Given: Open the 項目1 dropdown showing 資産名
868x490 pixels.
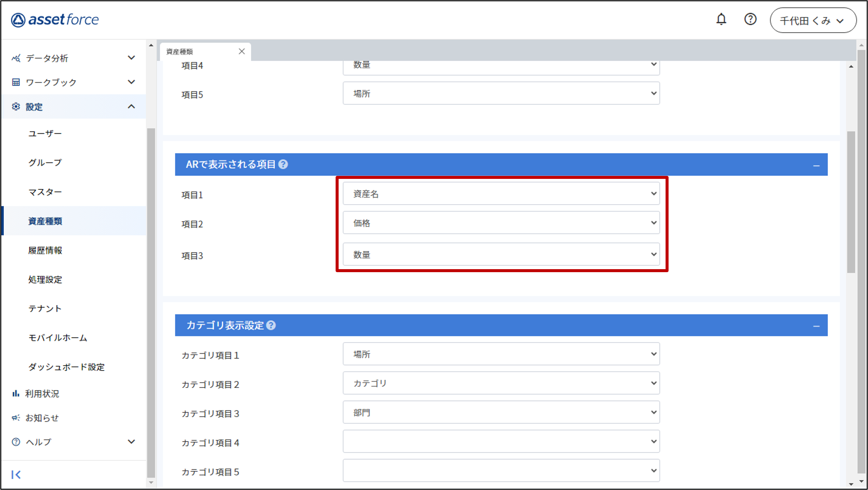Looking at the screenshot, I should coord(501,194).
